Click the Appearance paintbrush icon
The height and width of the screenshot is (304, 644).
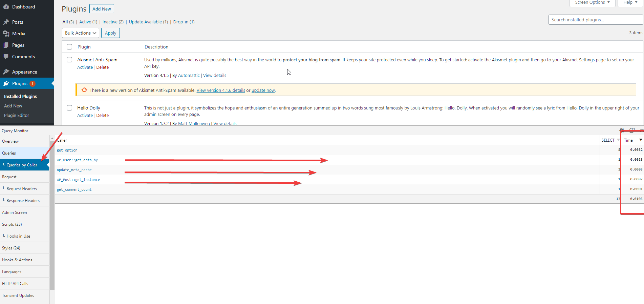[6, 72]
